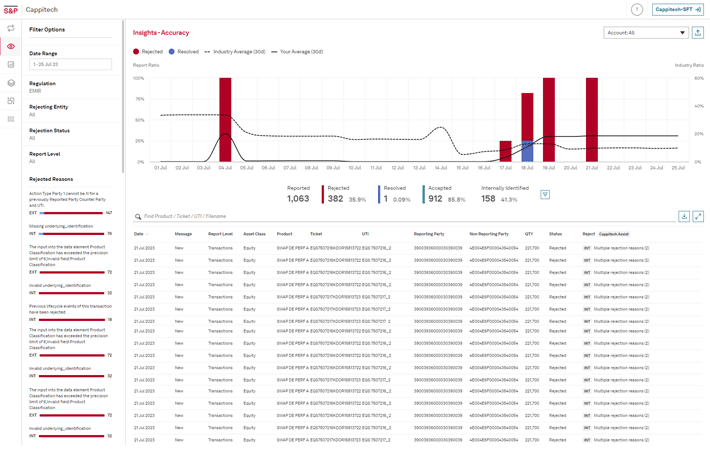Click the UTI column header
The height and width of the screenshot is (450, 710).
tap(365, 234)
